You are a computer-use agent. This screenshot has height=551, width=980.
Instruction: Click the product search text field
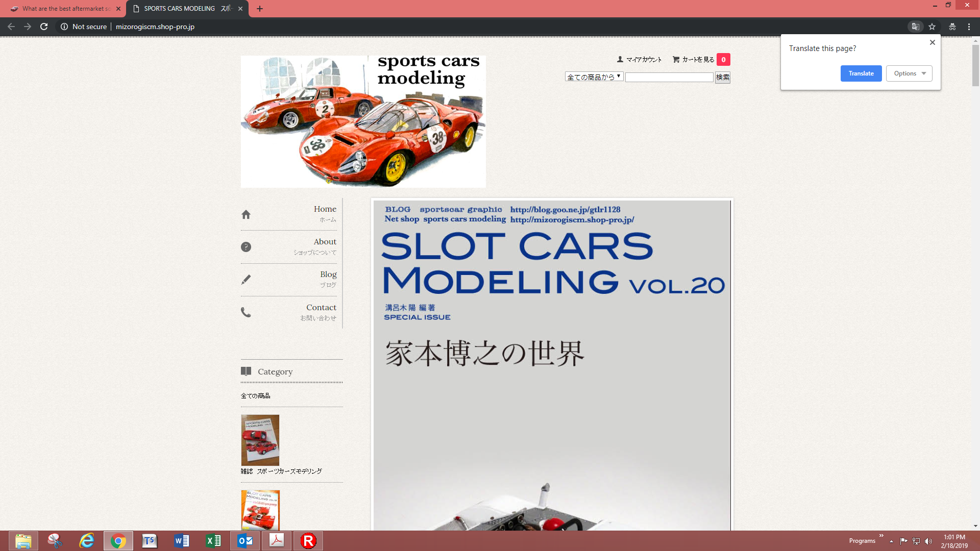click(x=669, y=77)
